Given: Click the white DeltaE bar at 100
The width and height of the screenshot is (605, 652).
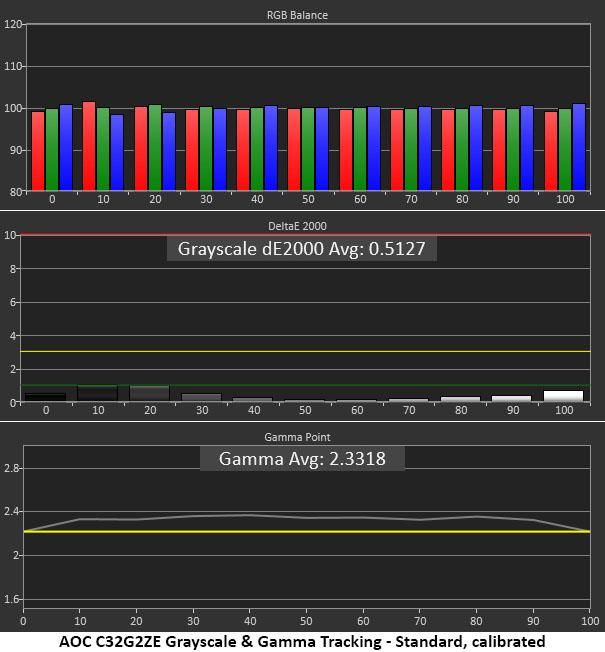Looking at the screenshot, I should click(563, 396).
